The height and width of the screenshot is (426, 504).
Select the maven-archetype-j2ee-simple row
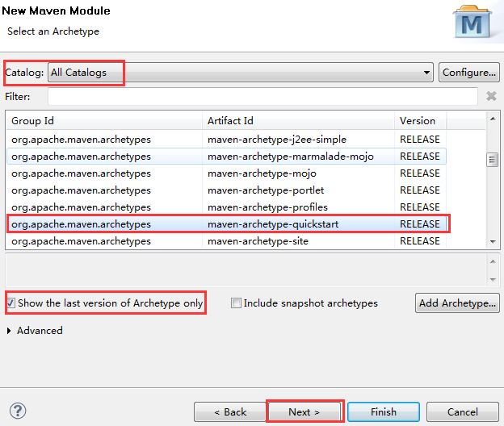[x=226, y=140]
